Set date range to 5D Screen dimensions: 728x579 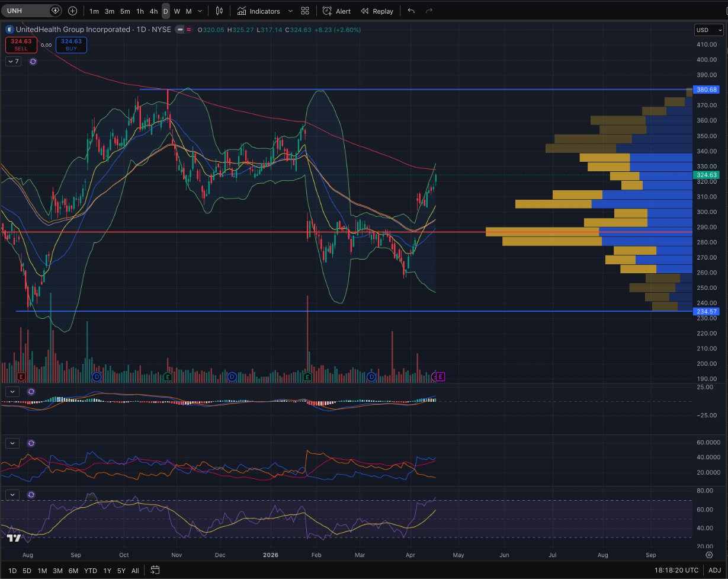(27, 571)
